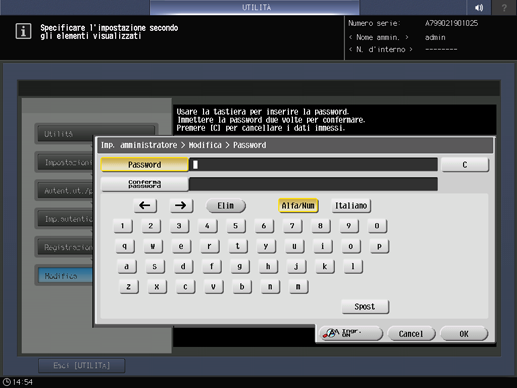Click the serial number A799021901025
This screenshot has height=388, width=517.
[x=451, y=23]
